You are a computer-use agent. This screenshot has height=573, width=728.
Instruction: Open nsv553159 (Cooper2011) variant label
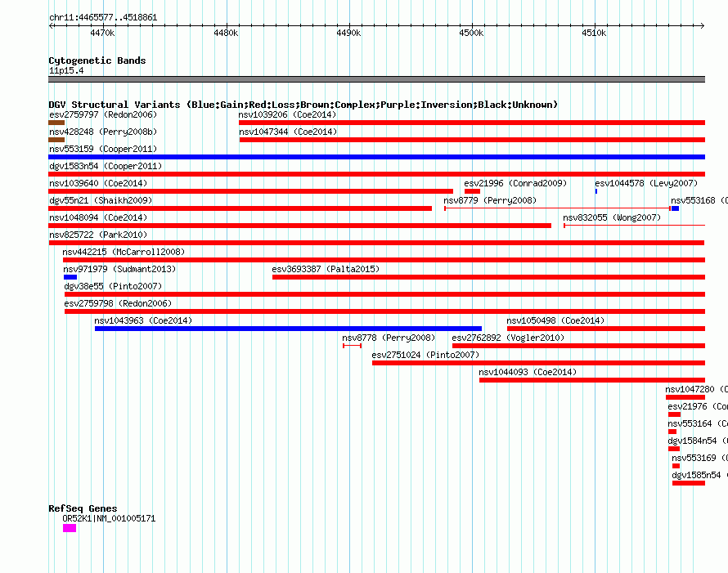tap(103, 149)
